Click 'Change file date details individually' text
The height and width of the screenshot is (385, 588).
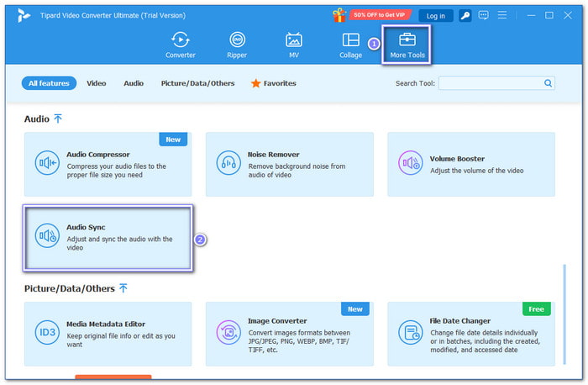coord(484,333)
